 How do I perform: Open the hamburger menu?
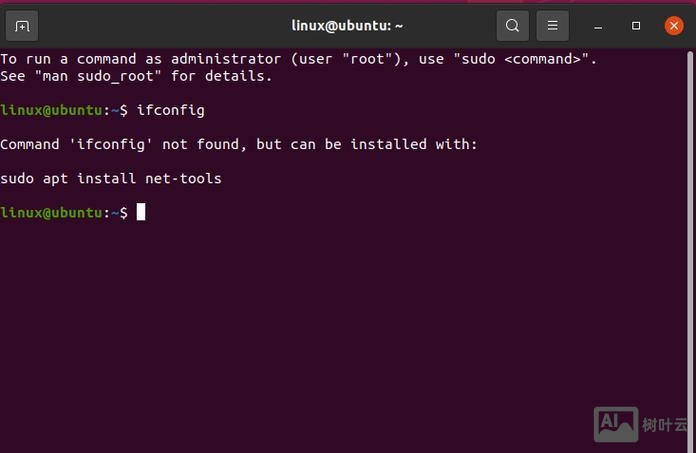(x=552, y=26)
